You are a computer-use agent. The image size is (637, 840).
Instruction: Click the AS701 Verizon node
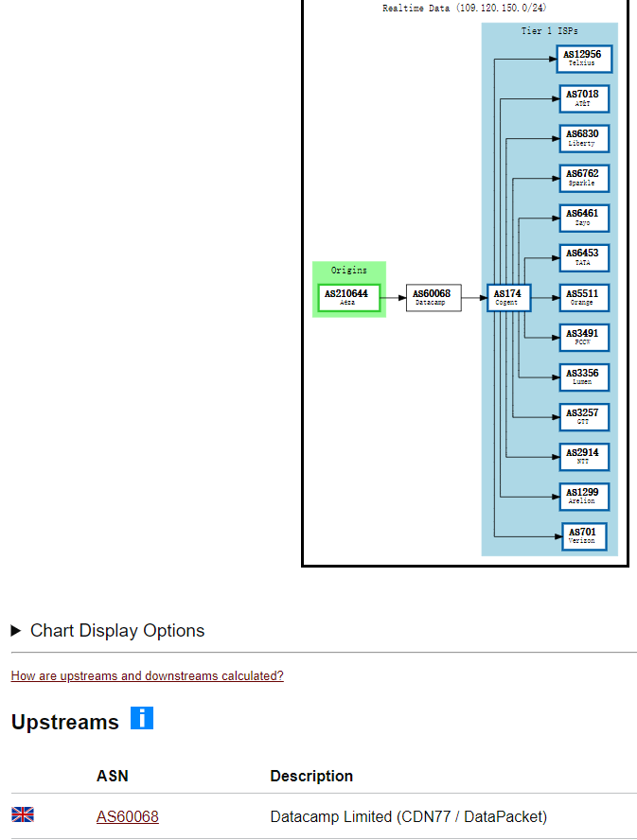tap(584, 536)
